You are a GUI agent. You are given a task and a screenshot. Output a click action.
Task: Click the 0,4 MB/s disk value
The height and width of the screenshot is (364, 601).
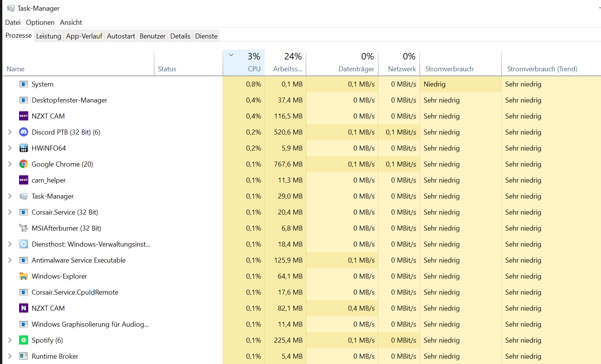pos(361,308)
